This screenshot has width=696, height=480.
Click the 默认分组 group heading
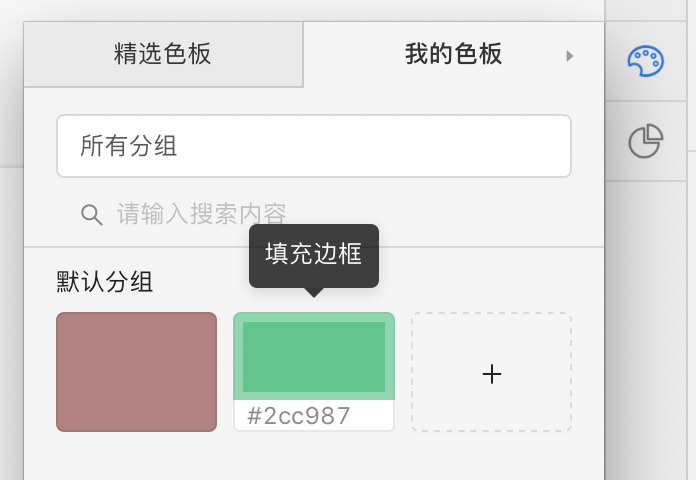105,282
